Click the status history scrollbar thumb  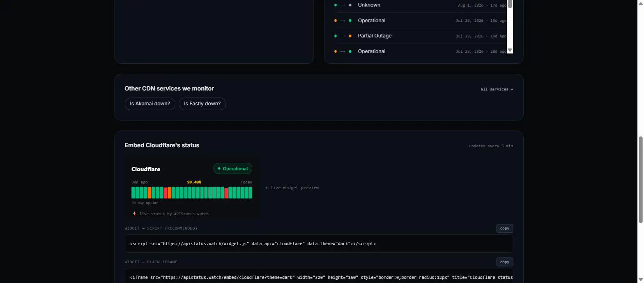pos(510,4)
